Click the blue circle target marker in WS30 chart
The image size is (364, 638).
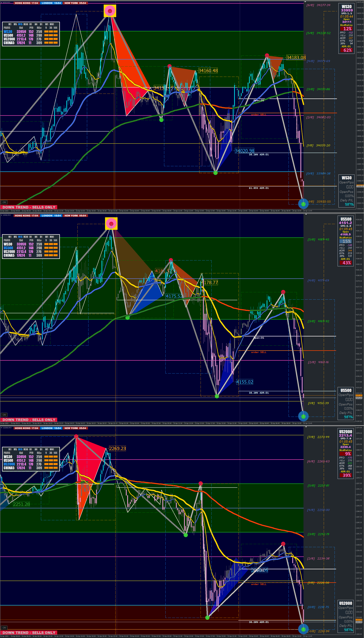coord(303,204)
